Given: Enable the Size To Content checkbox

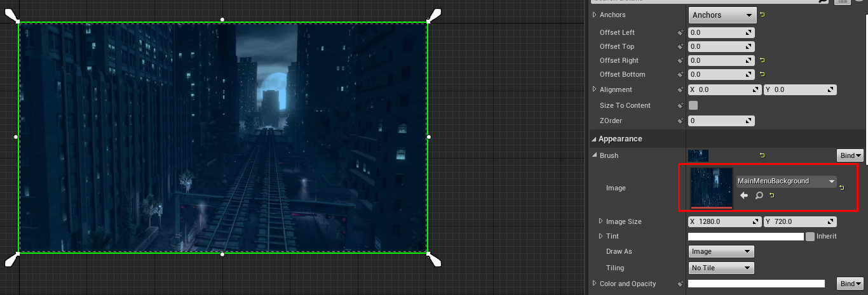Looking at the screenshot, I should (x=693, y=105).
